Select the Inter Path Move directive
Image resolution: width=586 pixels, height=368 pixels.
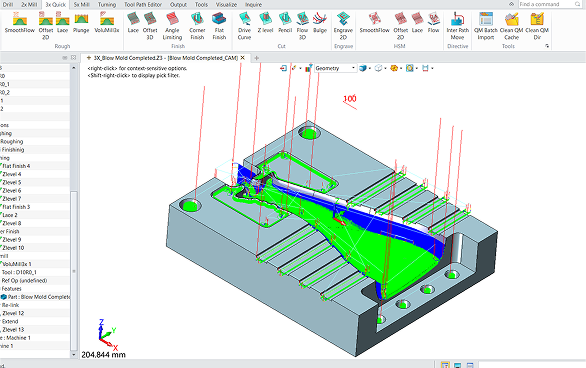coord(457,26)
